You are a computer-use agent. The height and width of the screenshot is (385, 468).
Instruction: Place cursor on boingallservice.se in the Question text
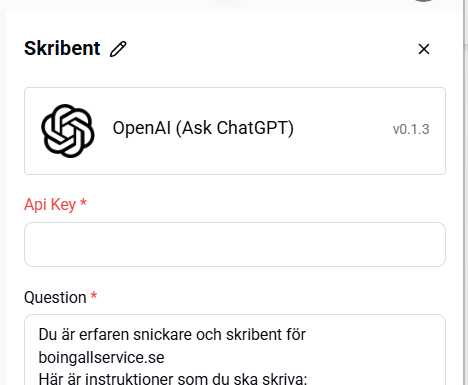coord(101,357)
